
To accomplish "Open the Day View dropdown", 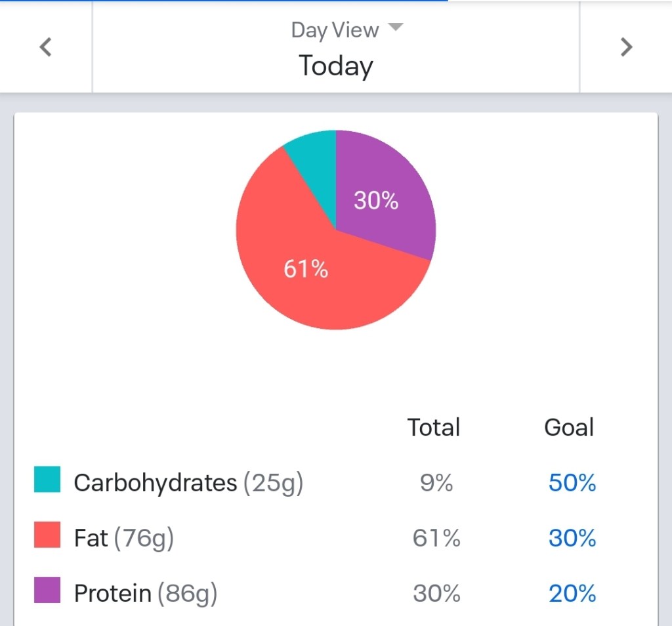I will coord(346,30).
